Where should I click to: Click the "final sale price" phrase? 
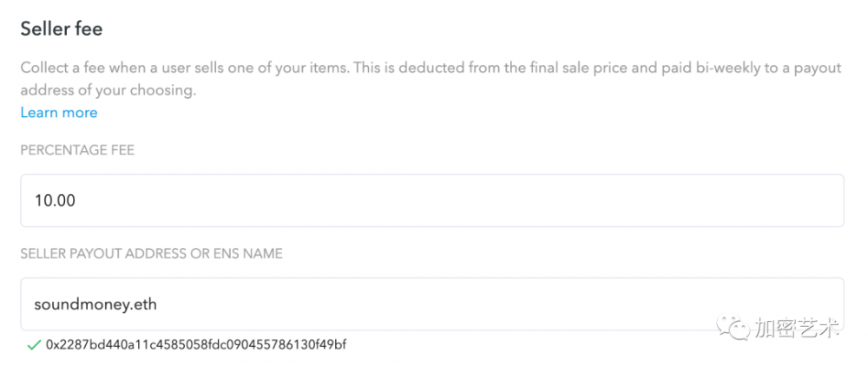click(543, 68)
